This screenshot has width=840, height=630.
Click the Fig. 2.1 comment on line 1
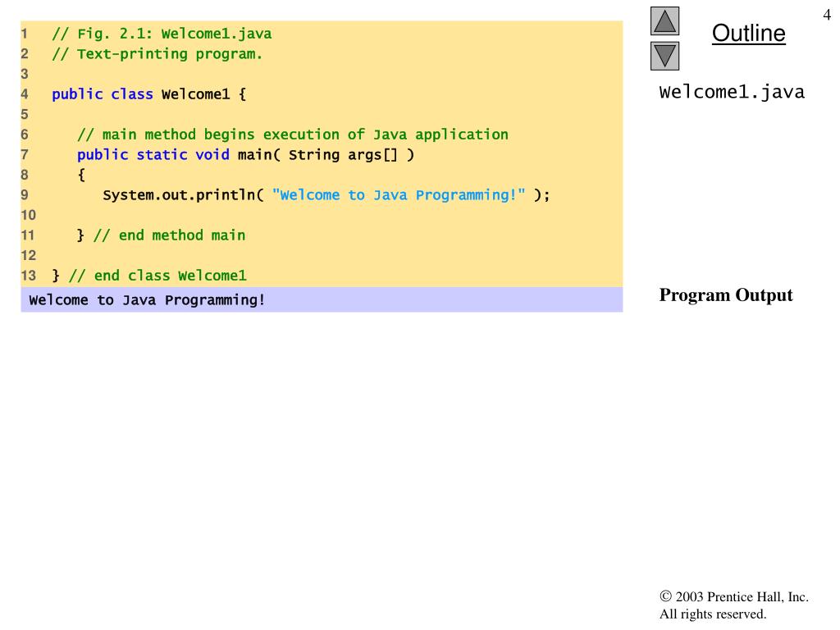pos(162,34)
